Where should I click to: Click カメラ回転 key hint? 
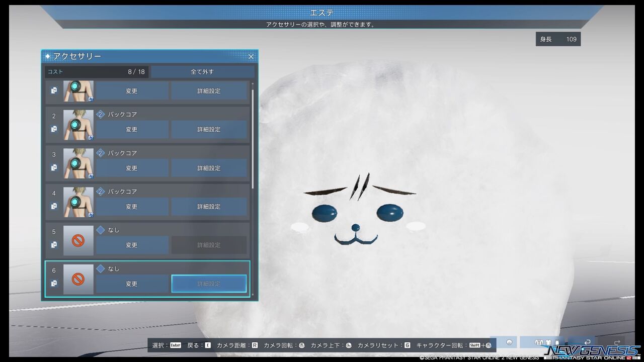(284, 345)
